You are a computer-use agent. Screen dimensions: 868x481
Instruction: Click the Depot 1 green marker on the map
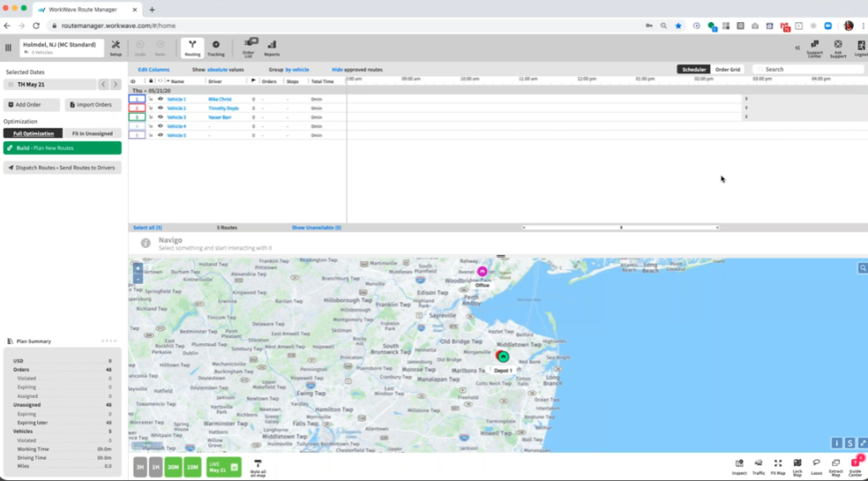pos(503,357)
